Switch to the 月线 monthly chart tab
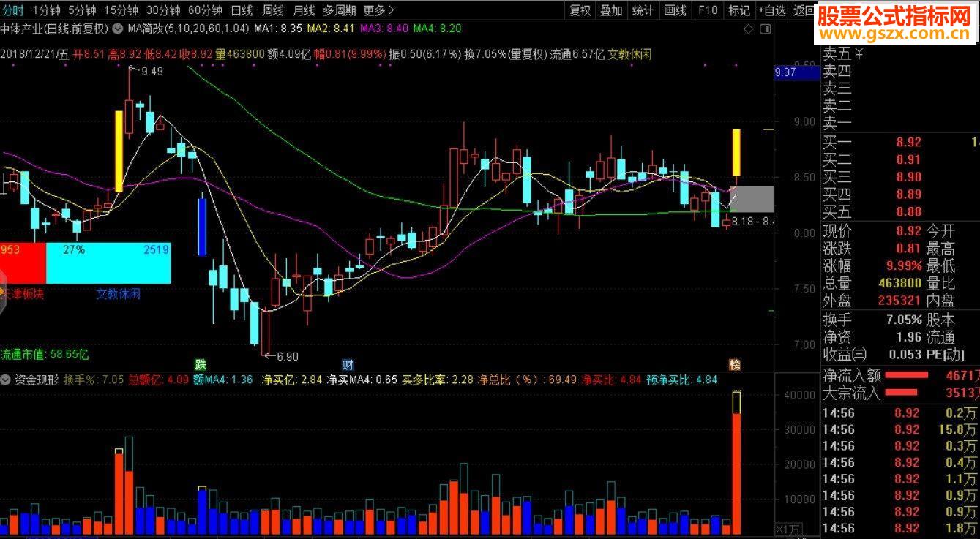 click(304, 10)
